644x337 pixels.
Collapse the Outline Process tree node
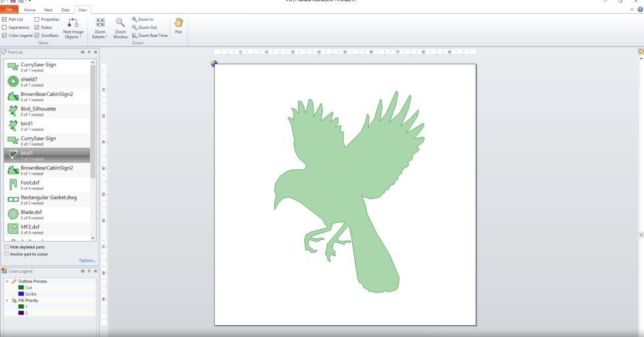pos(7,281)
